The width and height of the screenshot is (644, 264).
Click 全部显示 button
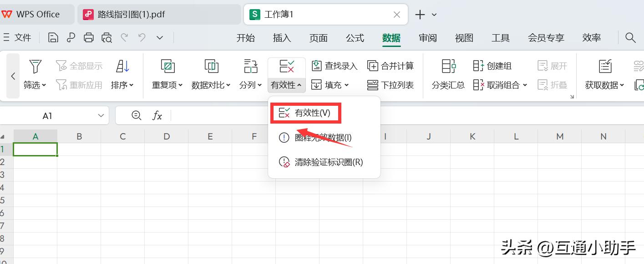79,66
